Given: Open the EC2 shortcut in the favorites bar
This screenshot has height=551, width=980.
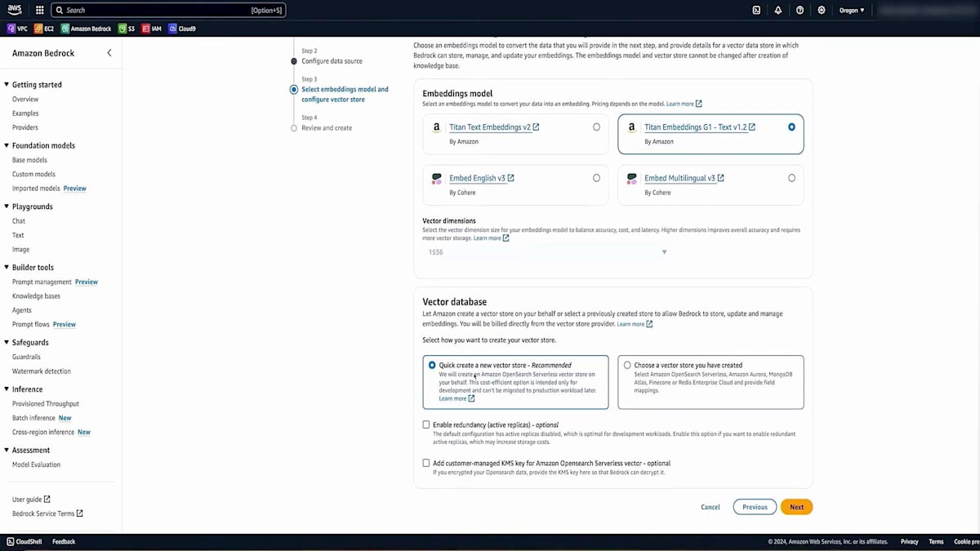Looking at the screenshot, I should click(x=44, y=29).
